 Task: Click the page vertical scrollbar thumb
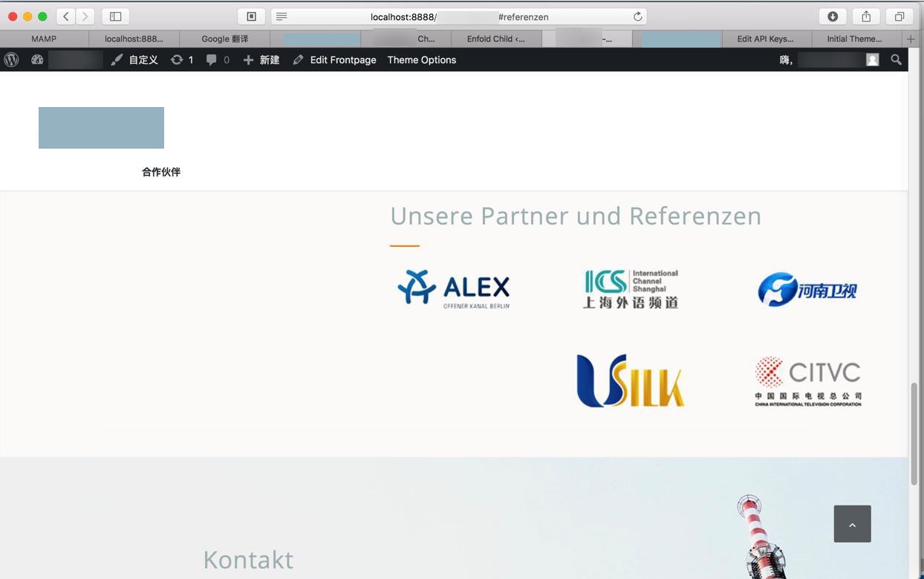(x=914, y=434)
